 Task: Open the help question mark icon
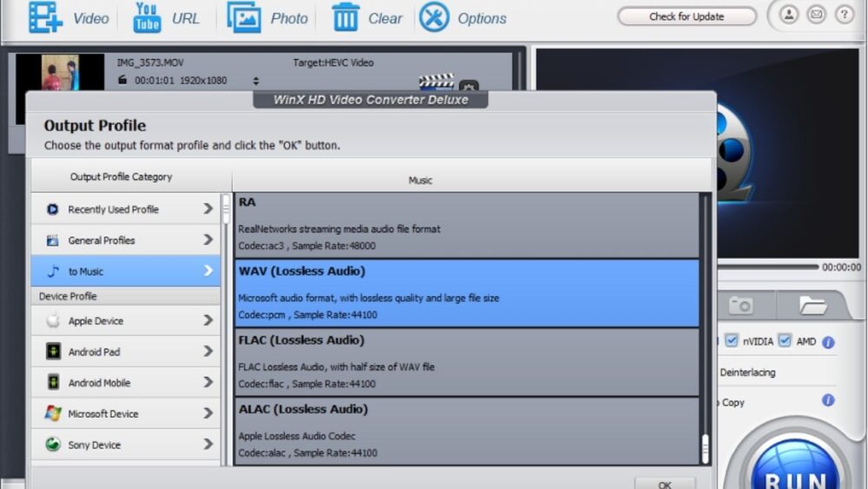(x=845, y=15)
